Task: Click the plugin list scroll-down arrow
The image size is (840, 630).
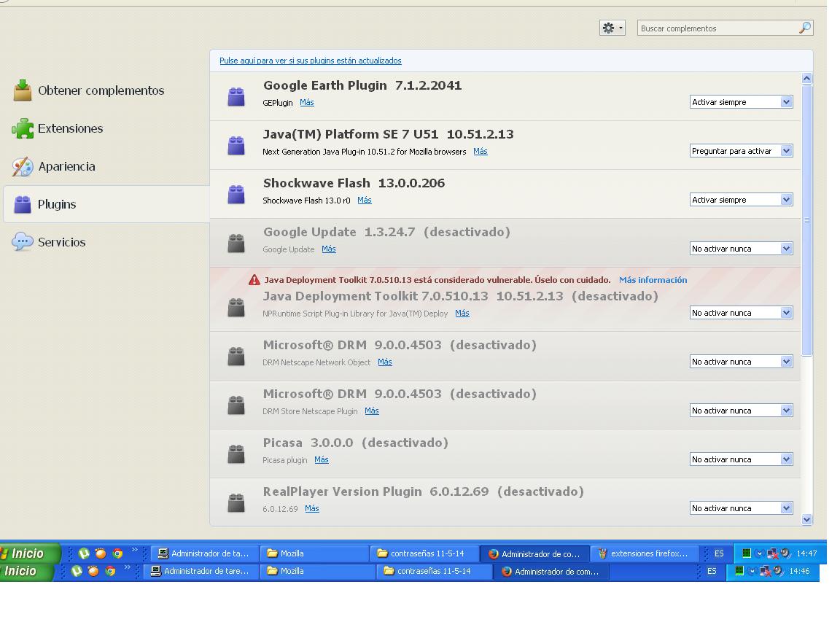Action: (x=806, y=519)
